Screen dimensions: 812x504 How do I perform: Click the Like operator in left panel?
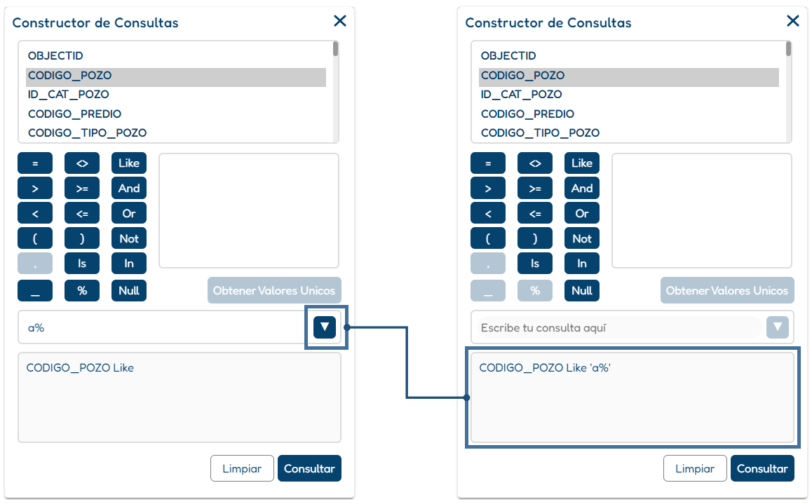[129, 163]
